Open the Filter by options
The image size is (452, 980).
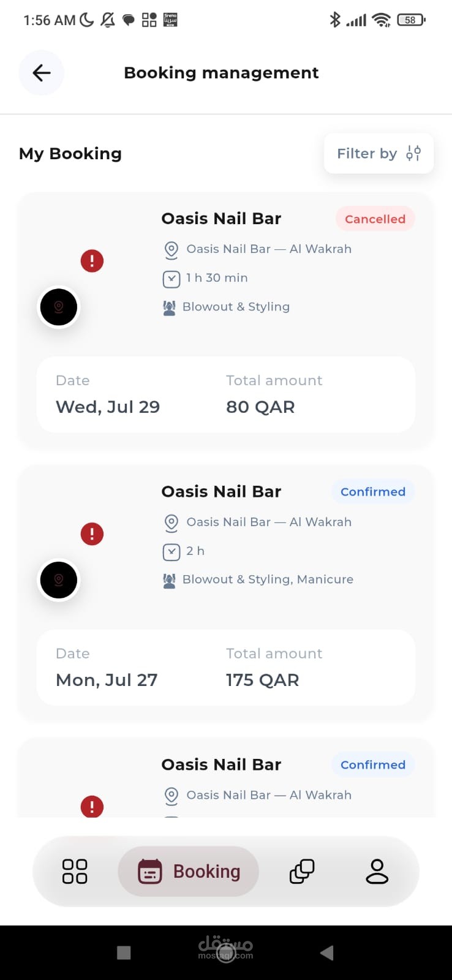click(x=379, y=153)
